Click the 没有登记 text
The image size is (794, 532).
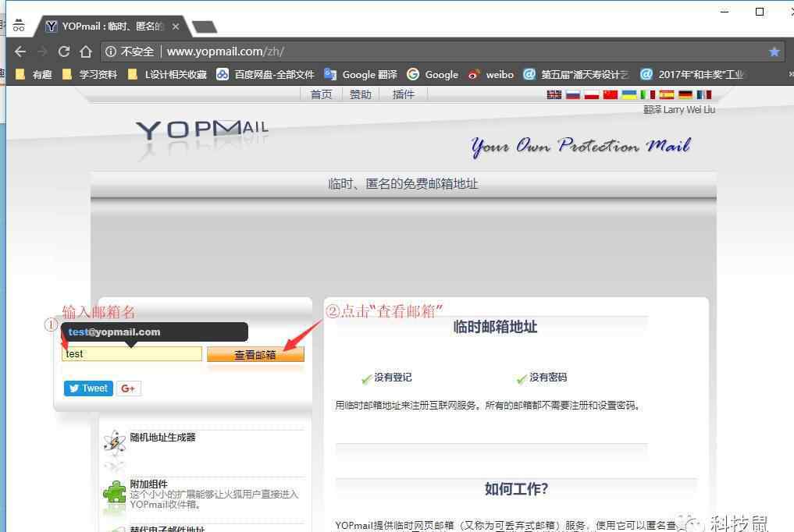pyautogui.click(x=393, y=378)
